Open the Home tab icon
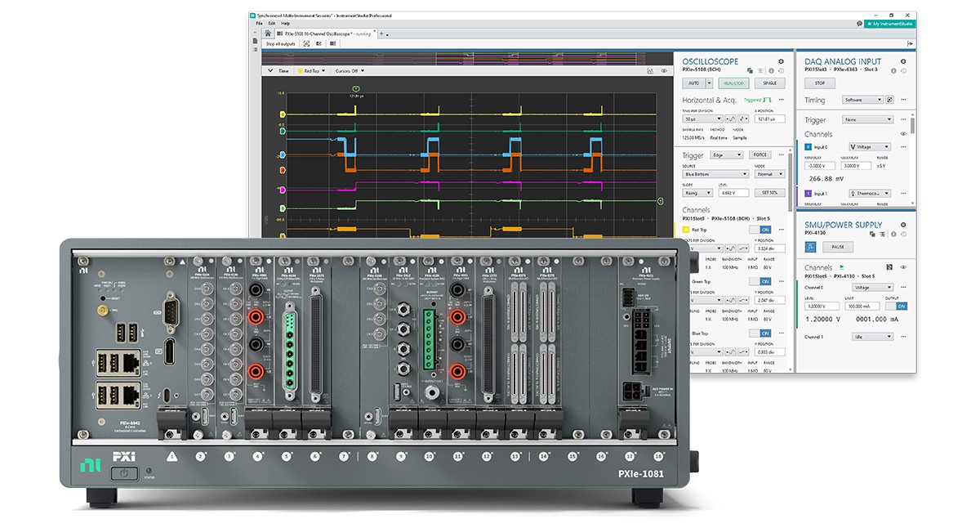This screenshot has width=980, height=528. point(268,34)
